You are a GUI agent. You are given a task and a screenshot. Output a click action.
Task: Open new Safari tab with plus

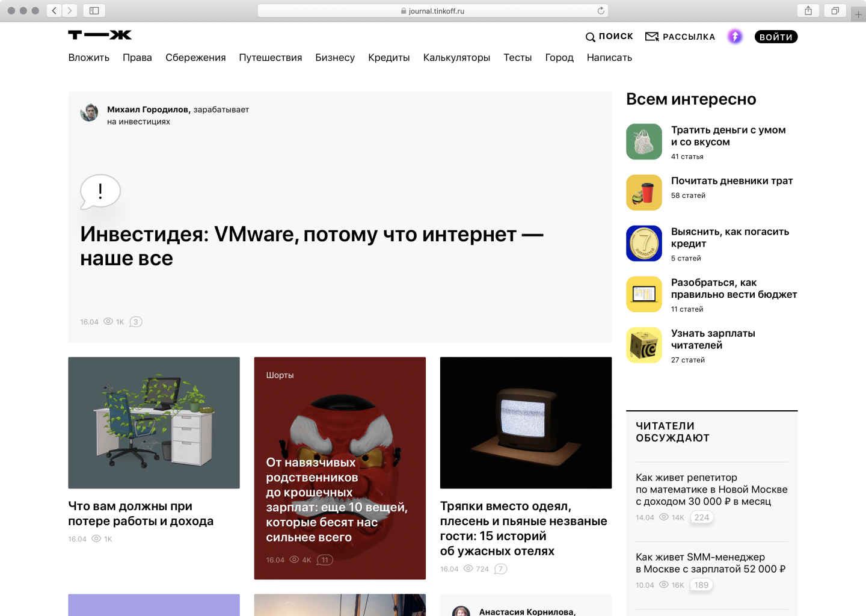tap(858, 14)
